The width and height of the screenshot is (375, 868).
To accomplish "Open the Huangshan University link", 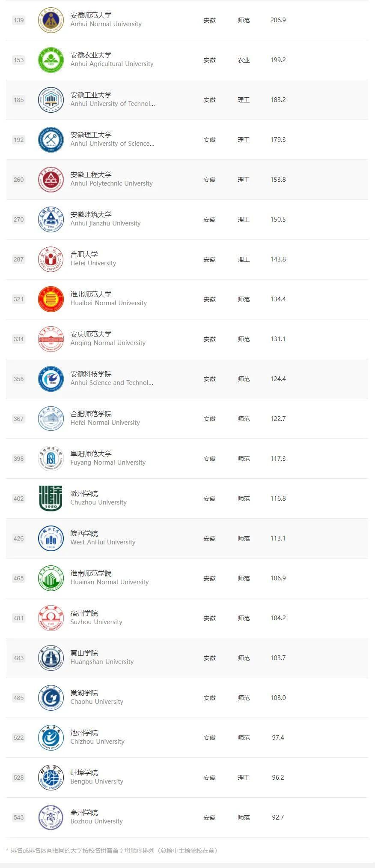I will 102,662.
